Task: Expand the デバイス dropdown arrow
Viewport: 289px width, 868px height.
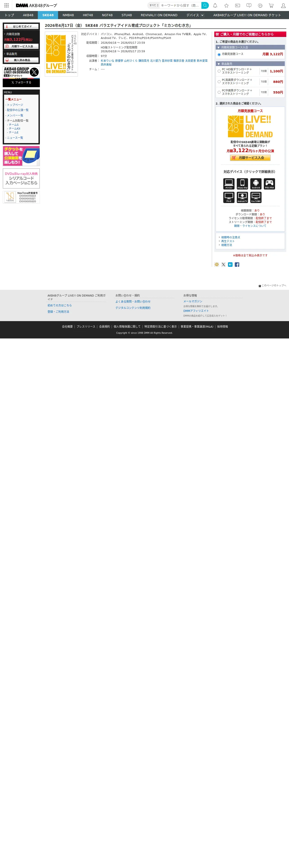Action: coord(202,15)
